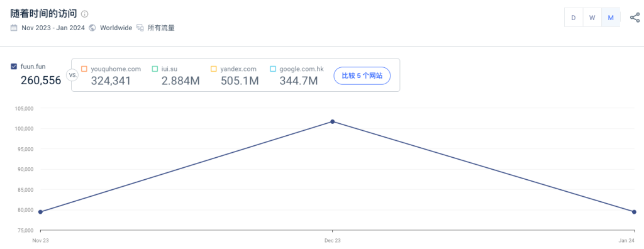This screenshot has height=249, width=644.
Task: Click the 比较 5 个网站 button
Action: point(362,75)
